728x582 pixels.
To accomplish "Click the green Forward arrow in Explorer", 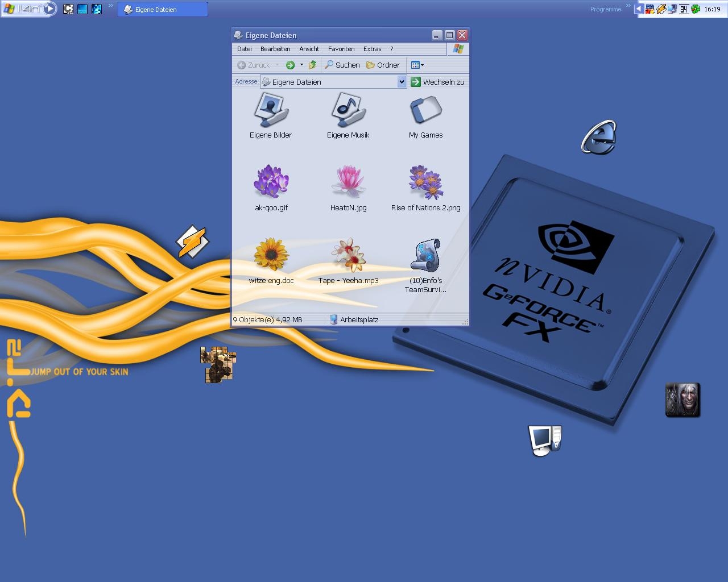I will click(x=290, y=65).
